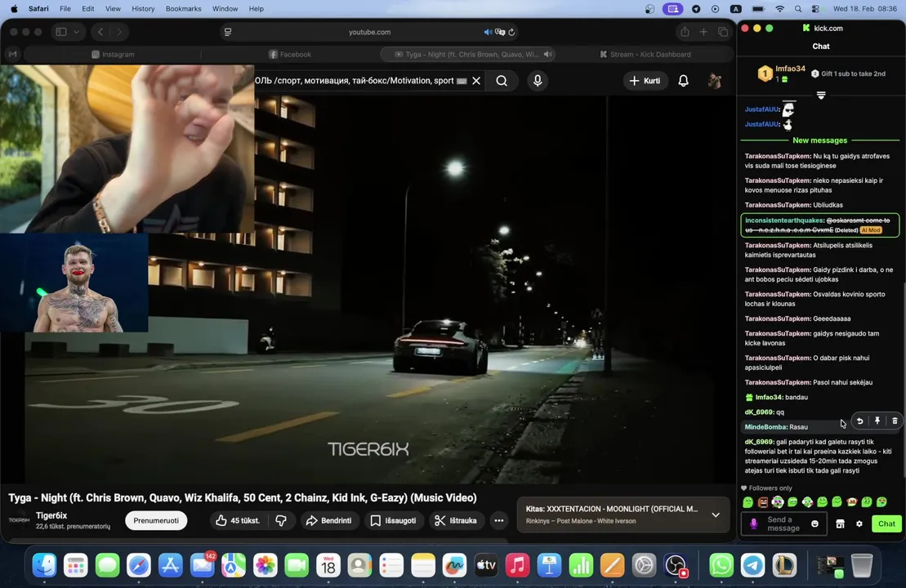Open the pinned Gmail tab
The height and width of the screenshot is (588, 906).
coord(13,54)
